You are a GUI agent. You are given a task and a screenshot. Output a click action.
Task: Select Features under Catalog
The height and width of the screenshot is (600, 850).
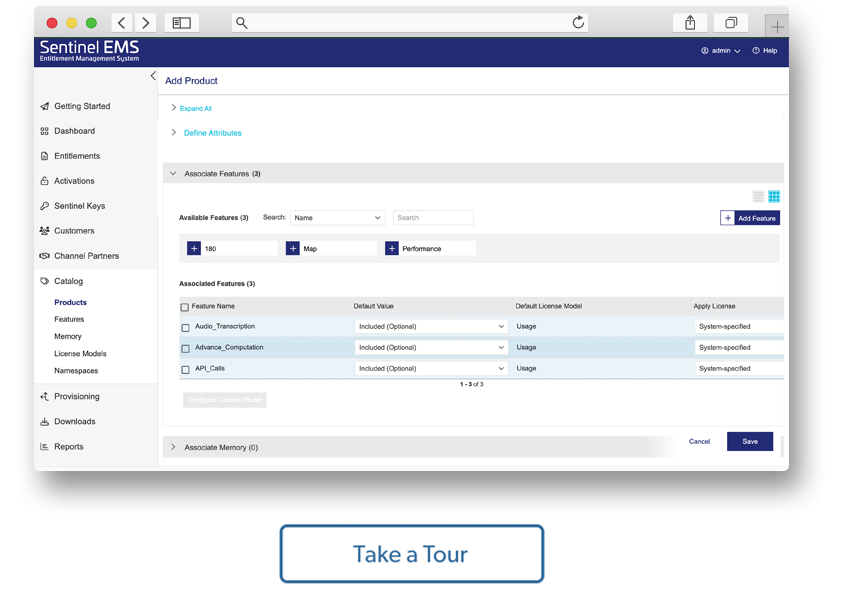[69, 319]
